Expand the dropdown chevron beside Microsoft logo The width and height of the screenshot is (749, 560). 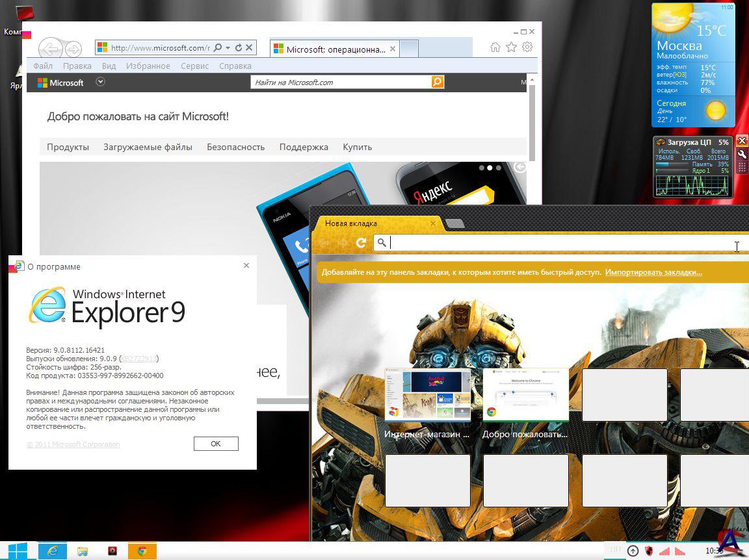(100, 82)
